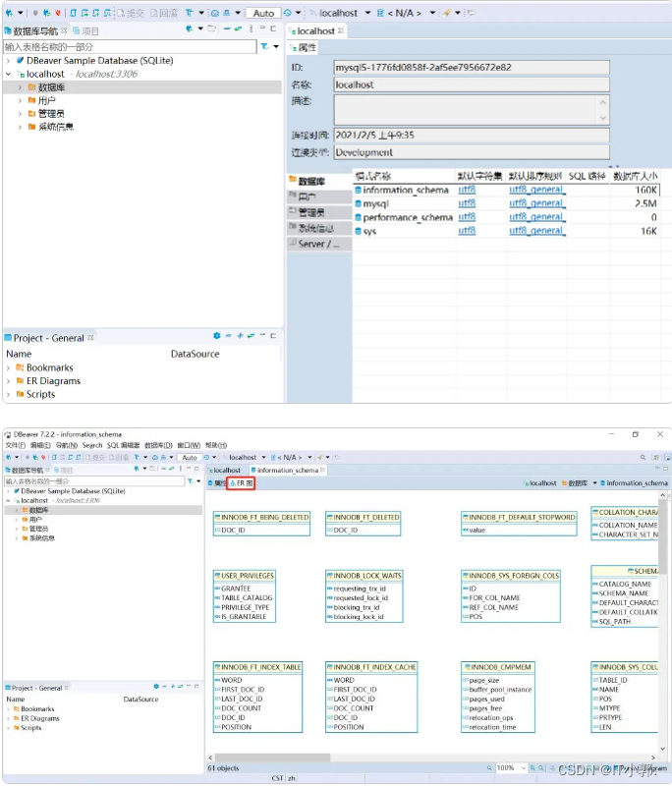Click 回滚 rollback button in upper toolbar
This screenshot has height=786, width=672.
pyautogui.click(x=163, y=13)
